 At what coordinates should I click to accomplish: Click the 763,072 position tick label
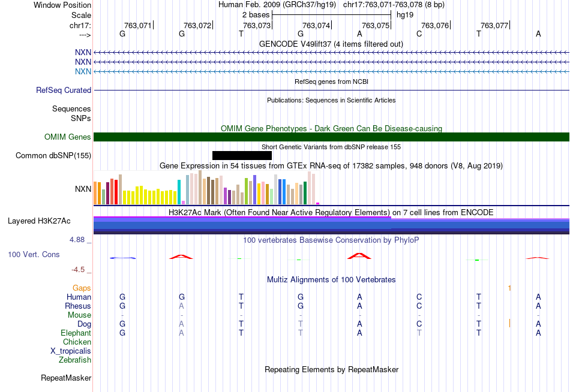tap(197, 25)
